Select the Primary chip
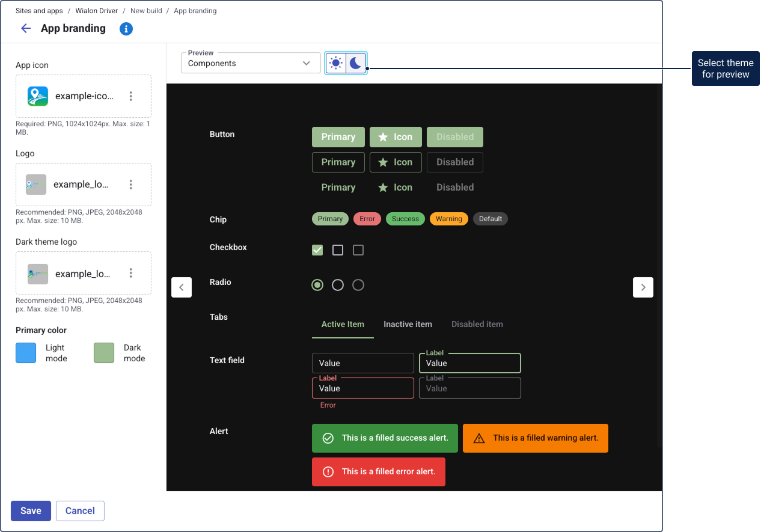This screenshot has height=532, width=761. click(x=330, y=219)
